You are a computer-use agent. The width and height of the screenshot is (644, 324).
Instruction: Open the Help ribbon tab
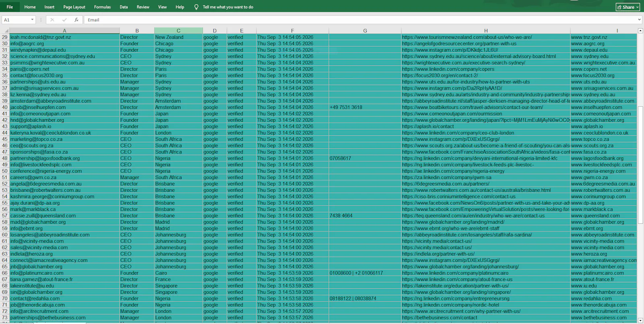click(x=180, y=7)
